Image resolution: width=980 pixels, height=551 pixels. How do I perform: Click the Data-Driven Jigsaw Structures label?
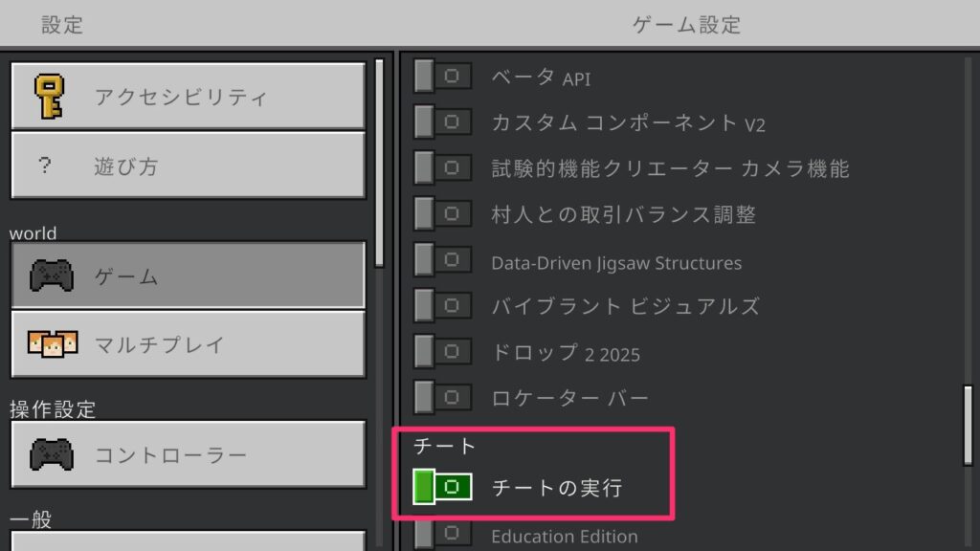click(x=616, y=263)
